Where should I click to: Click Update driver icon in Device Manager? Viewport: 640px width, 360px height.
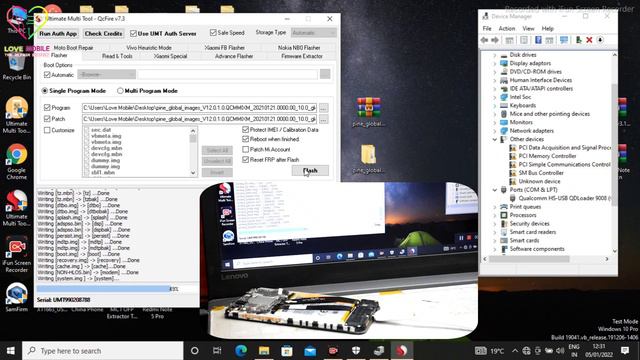pyautogui.click(x=579, y=40)
